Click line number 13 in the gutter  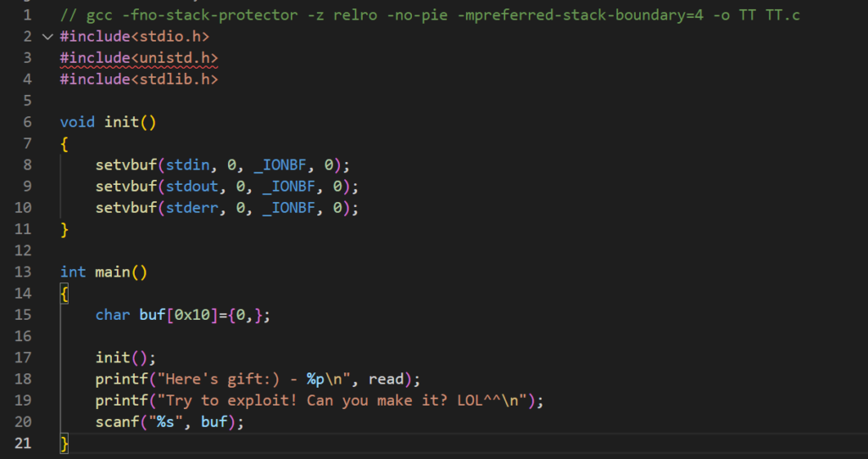coord(23,271)
